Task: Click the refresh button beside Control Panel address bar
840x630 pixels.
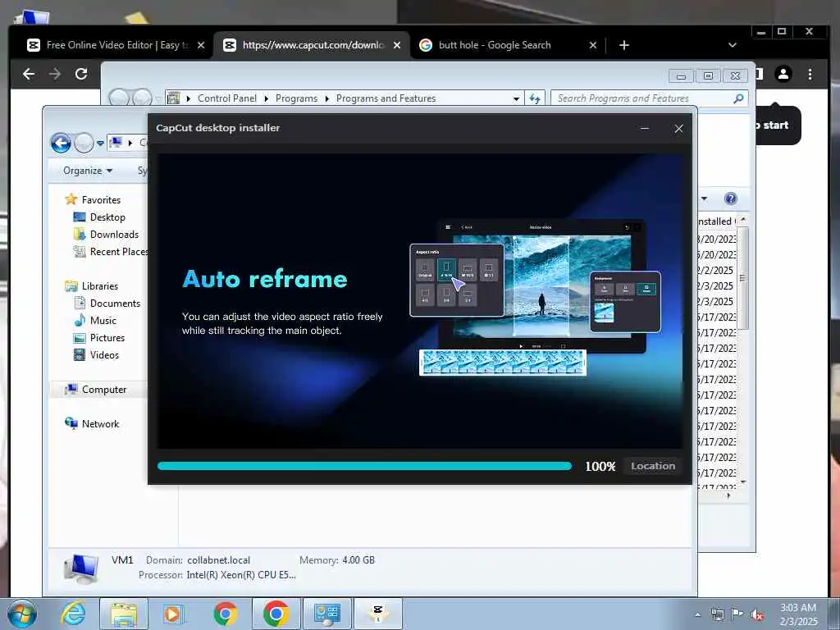Action: (x=535, y=98)
